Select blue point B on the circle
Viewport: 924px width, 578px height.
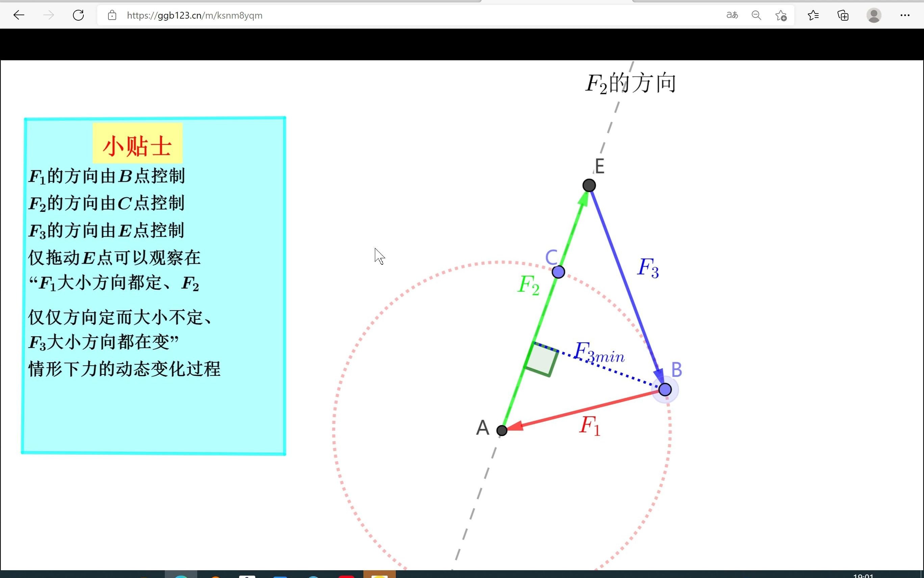(x=665, y=389)
